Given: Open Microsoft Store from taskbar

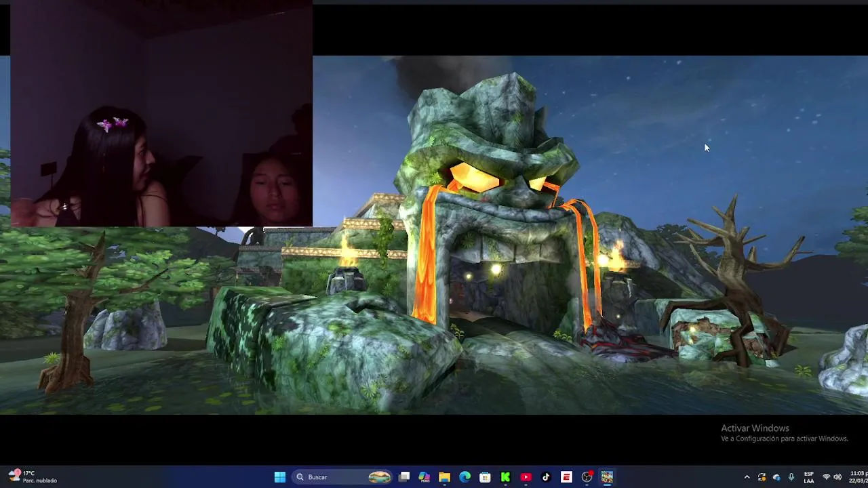Looking at the screenshot, I should pyautogui.click(x=485, y=477).
